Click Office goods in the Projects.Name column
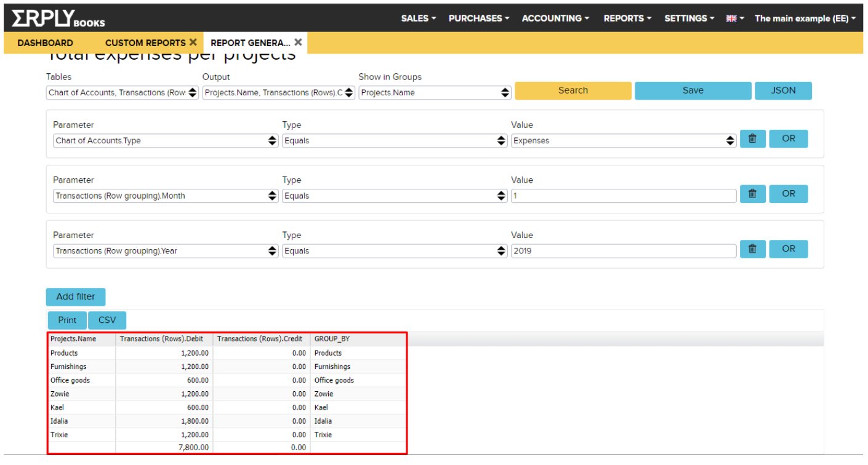 pyautogui.click(x=70, y=380)
